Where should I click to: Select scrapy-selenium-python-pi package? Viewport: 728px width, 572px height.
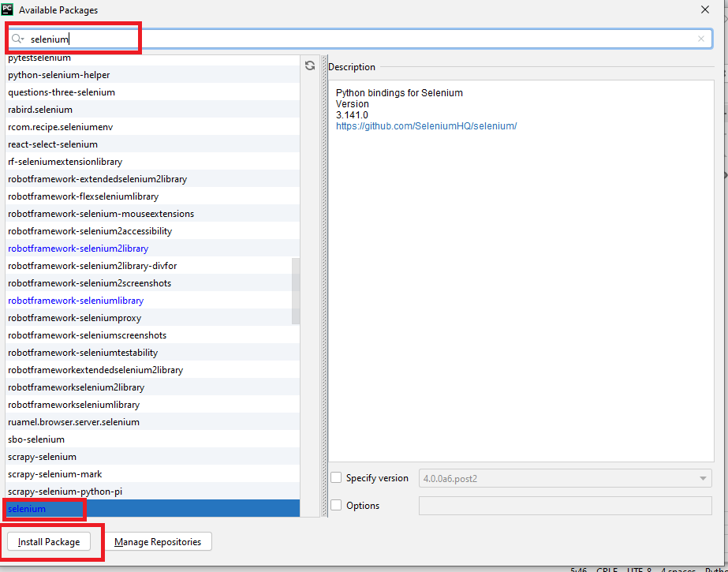tap(153, 492)
